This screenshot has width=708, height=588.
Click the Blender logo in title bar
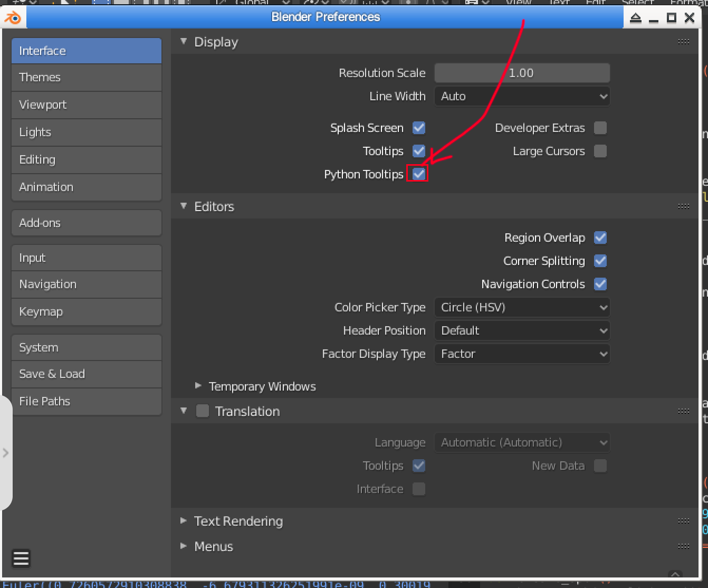point(13,17)
